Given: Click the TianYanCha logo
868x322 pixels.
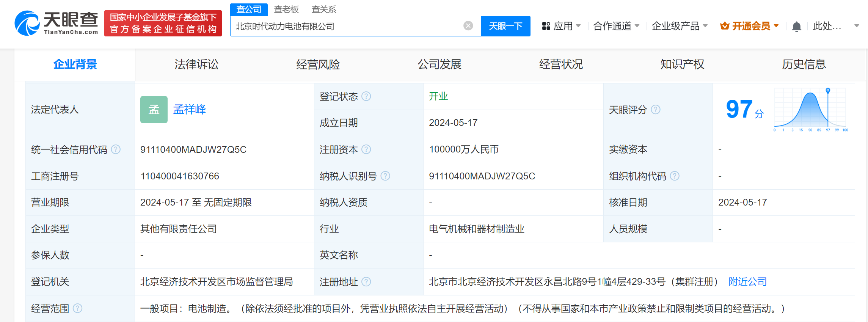Looking at the screenshot, I should (56, 23).
